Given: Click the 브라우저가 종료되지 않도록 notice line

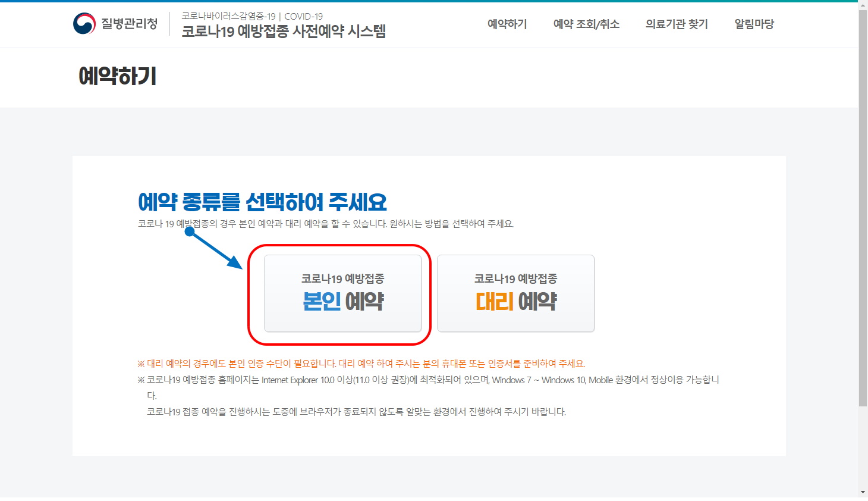Looking at the screenshot, I should tap(356, 412).
